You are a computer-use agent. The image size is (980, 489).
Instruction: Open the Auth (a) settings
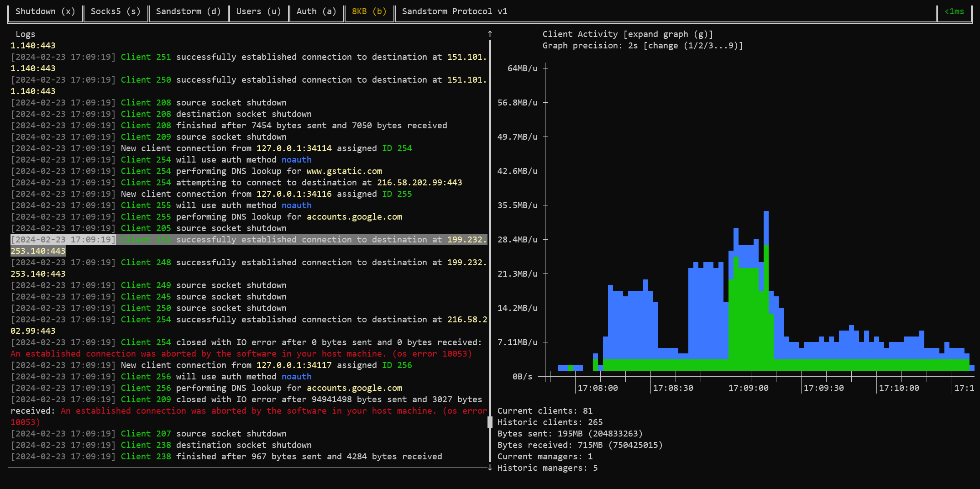pyautogui.click(x=316, y=11)
